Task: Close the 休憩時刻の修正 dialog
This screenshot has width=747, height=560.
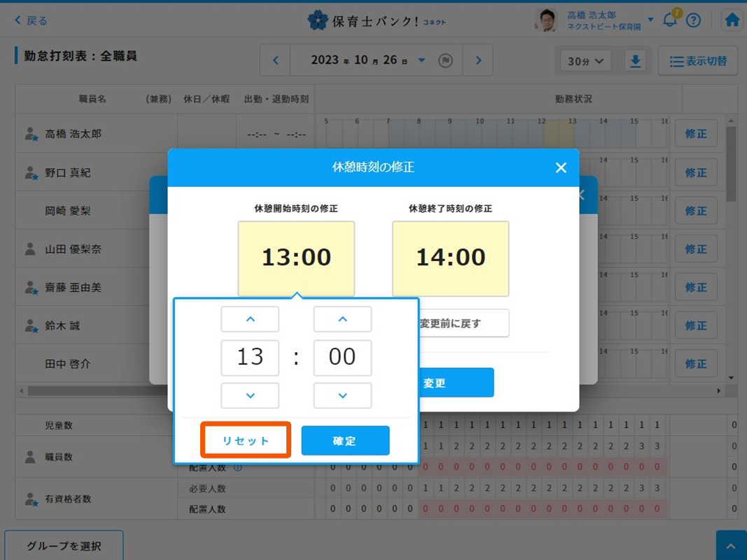Action: [560, 167]
